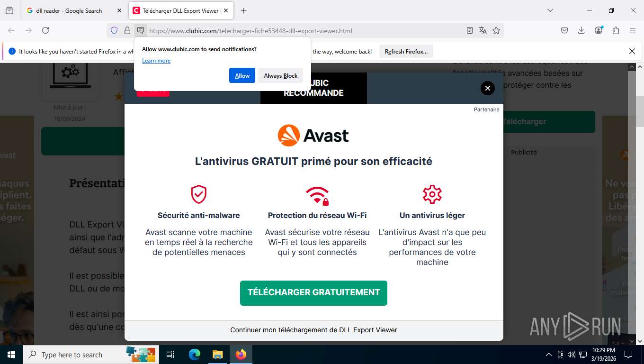Viewport: 644px width, 364px height.
Task: Open File Explorer from the taskbar
Action: [x=217, y=355]
